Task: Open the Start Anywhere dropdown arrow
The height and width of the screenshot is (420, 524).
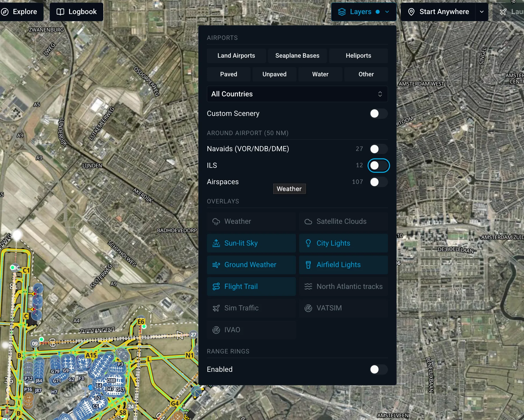Action: click(x=482, y=12)
